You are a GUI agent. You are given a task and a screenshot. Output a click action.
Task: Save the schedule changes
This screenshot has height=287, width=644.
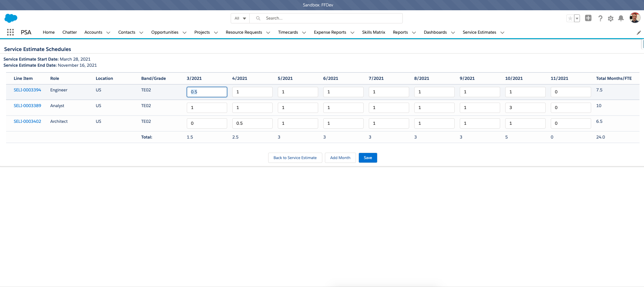coord(368,158)
